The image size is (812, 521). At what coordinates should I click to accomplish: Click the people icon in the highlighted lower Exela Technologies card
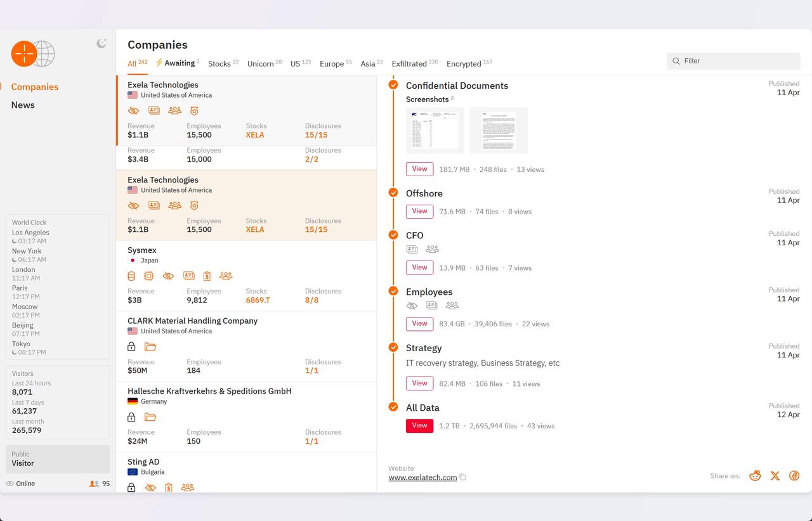(x=174, y=205)
